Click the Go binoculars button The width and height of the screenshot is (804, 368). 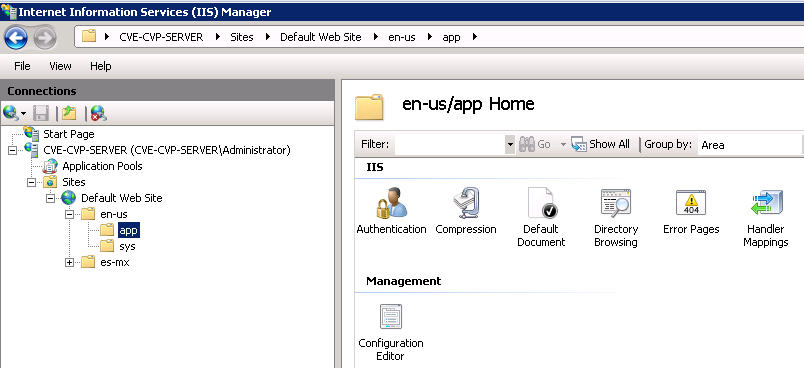point(535,145)
